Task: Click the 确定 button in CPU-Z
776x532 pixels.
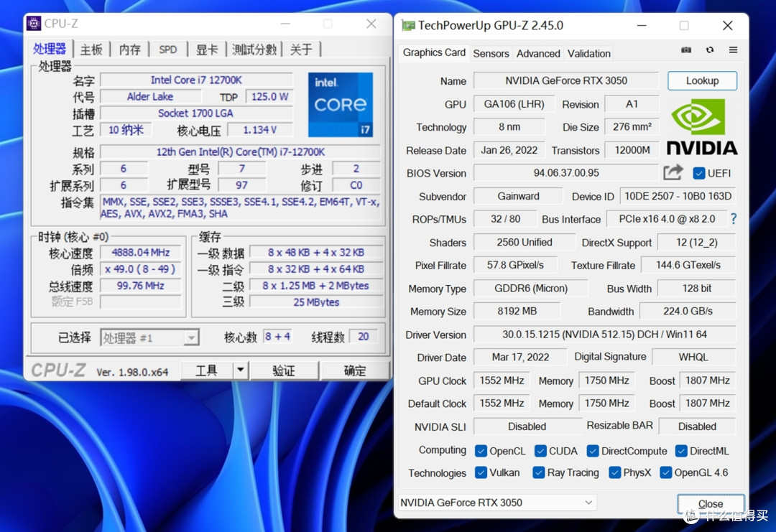Action: click(355, 370)
